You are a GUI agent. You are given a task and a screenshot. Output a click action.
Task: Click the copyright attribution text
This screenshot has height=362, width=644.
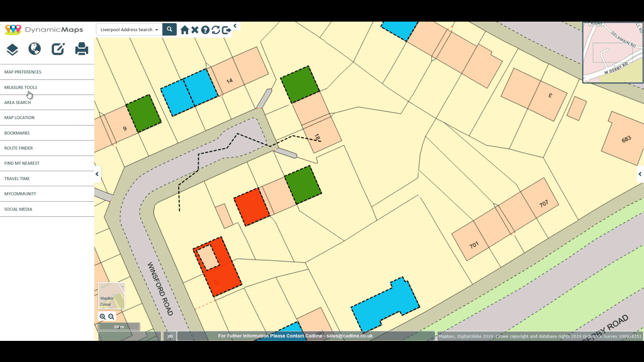(x=540, y=336)
